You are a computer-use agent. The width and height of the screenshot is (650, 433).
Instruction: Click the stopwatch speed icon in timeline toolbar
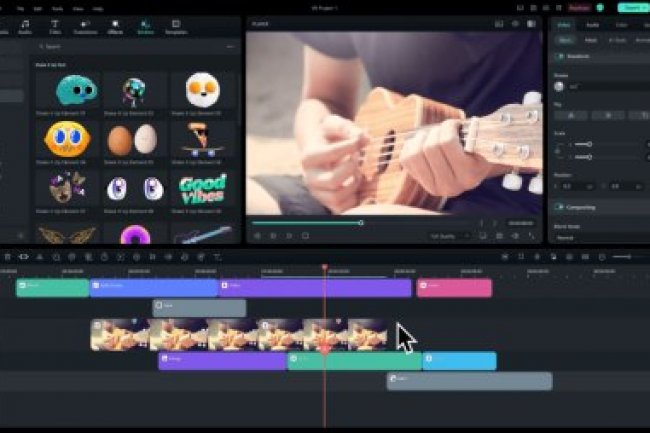point(104,257)
